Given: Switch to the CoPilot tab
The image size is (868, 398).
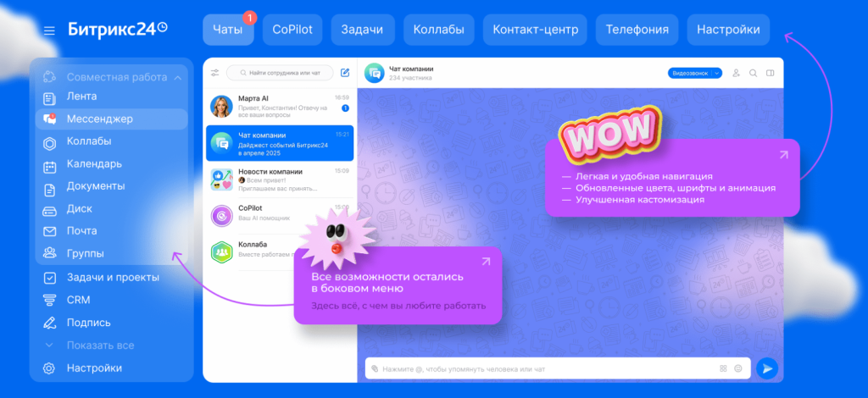Looking at the screenshot, I should [292, 30].
